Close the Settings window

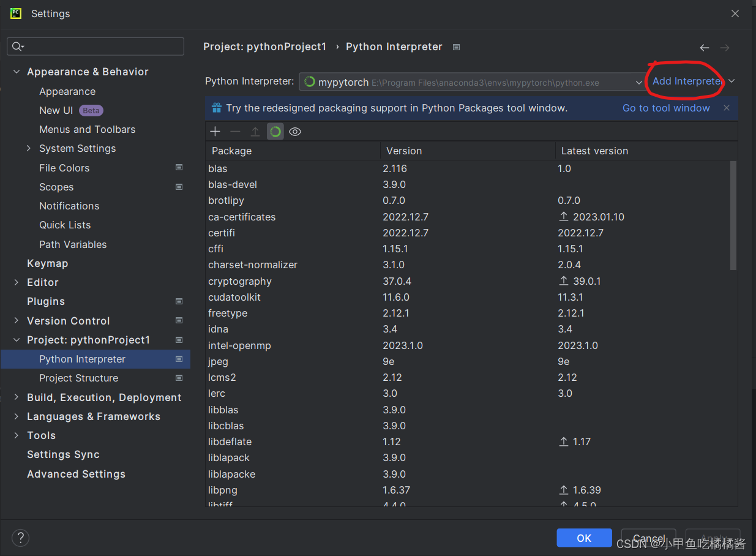click(x=735, y=13)
